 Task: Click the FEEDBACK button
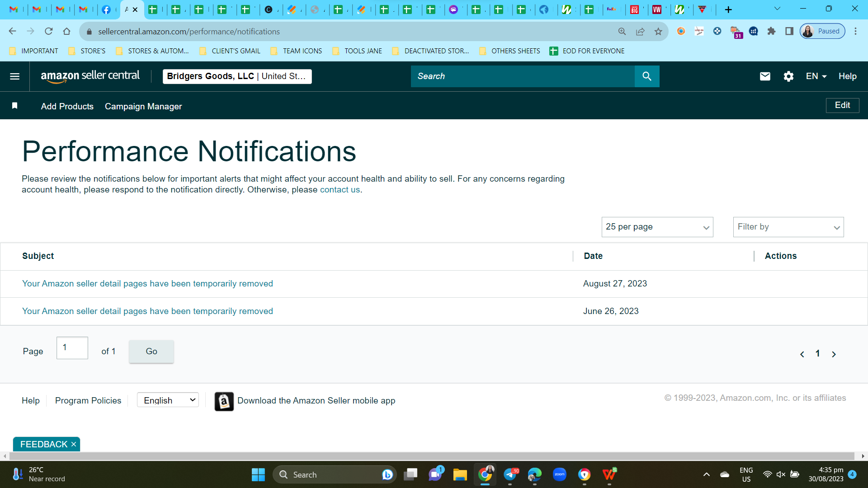[44, 445]
